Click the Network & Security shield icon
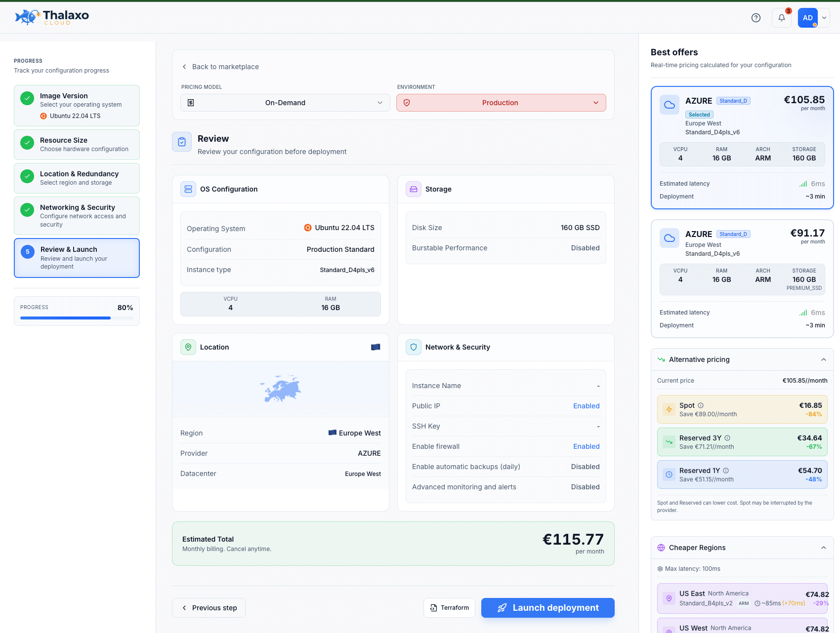This screenshot has width=840, height=633. [414, 347]
